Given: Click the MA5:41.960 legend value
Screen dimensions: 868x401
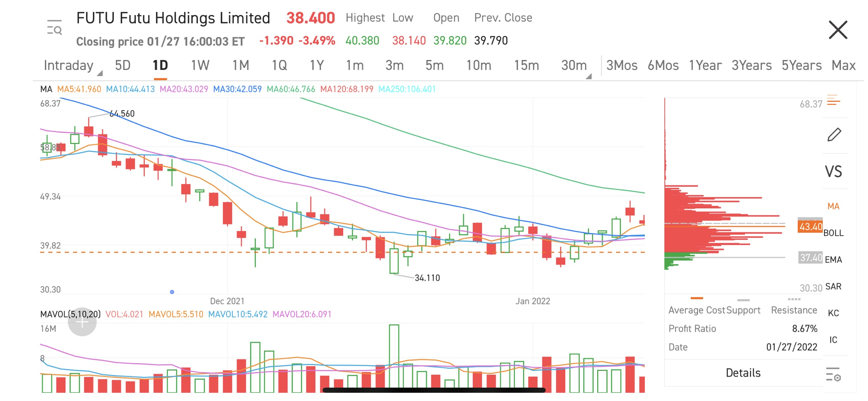Looking at the screenshot, I should coord(79,89).
